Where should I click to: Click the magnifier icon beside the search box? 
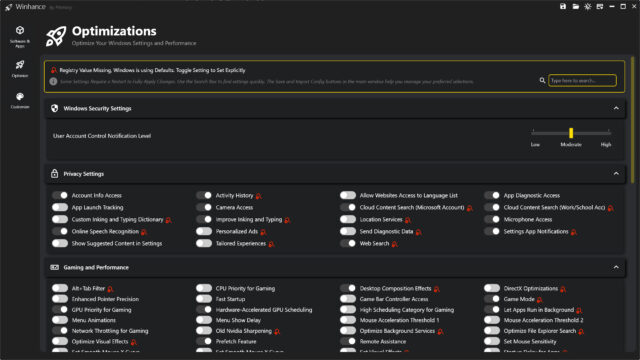click(542, 80)
